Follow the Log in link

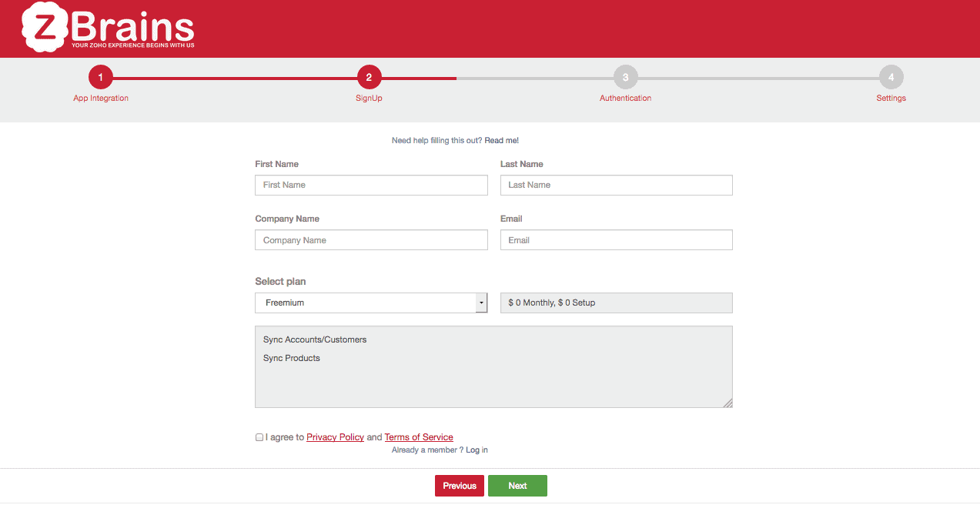pyautogui.click(x=477, y=450)
